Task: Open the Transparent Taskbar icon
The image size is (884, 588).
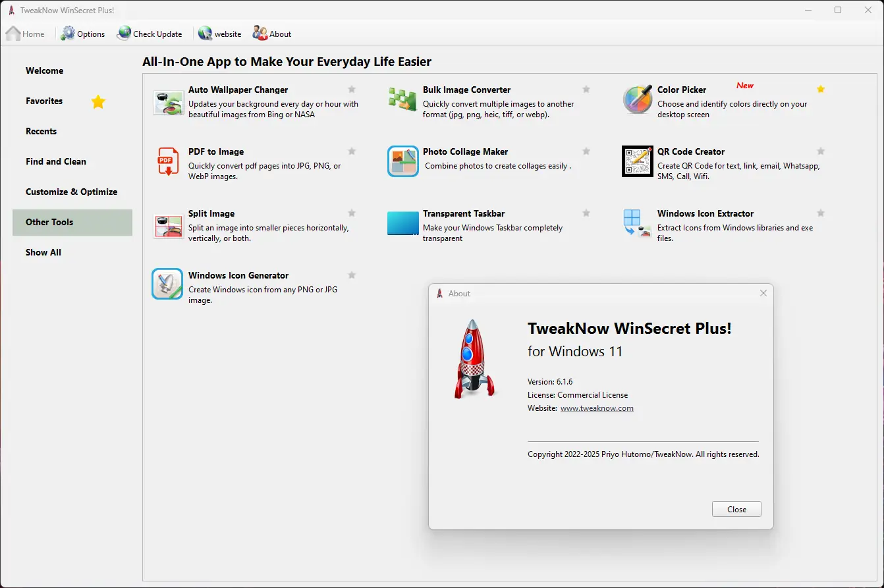Action: click(403, 223)
